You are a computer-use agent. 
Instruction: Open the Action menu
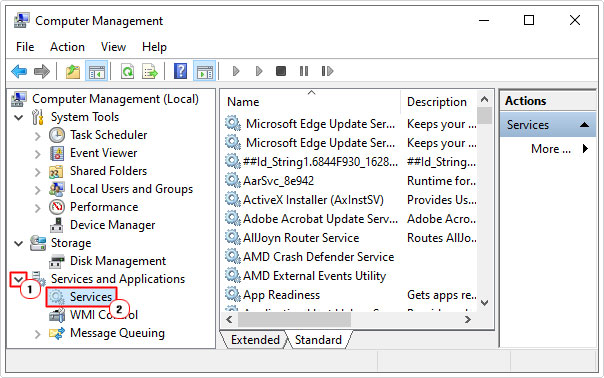[67, 47]
